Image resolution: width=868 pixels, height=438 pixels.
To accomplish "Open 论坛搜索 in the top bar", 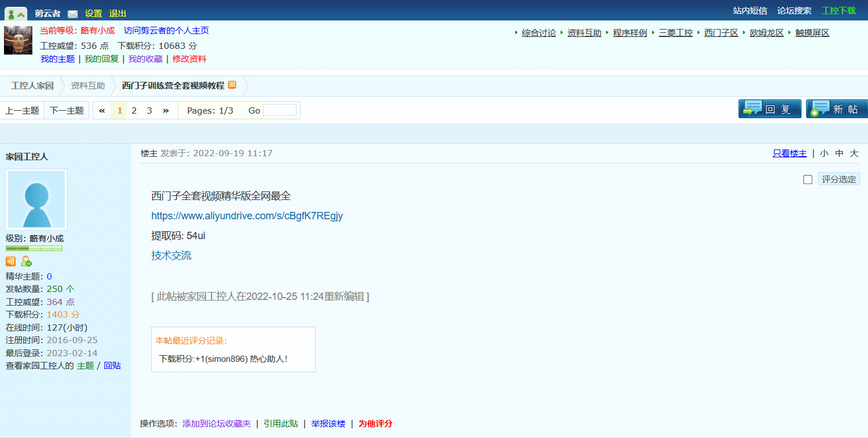I will pyautogui.click(x=794, y=11).
